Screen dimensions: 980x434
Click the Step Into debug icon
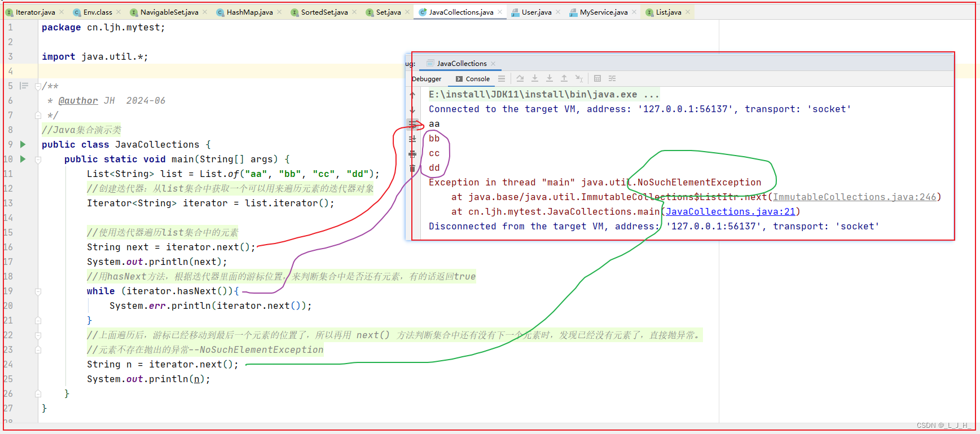click(x=535, y=79)
